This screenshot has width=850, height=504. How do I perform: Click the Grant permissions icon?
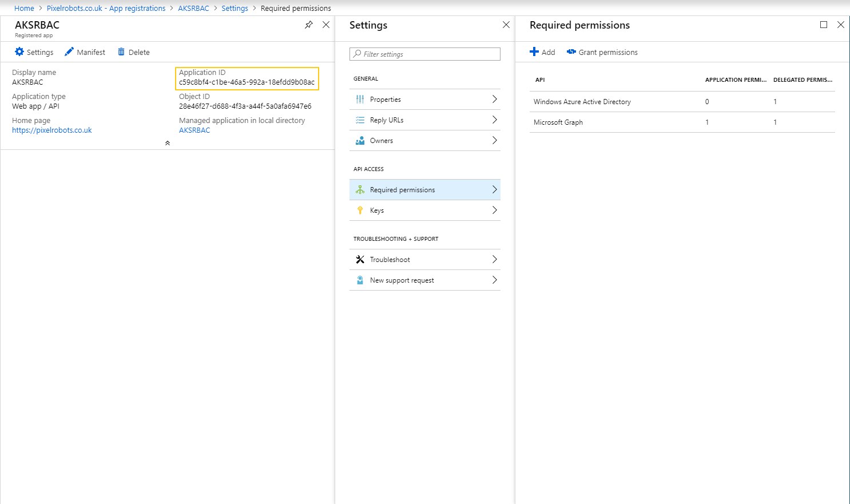click(571, 52)
